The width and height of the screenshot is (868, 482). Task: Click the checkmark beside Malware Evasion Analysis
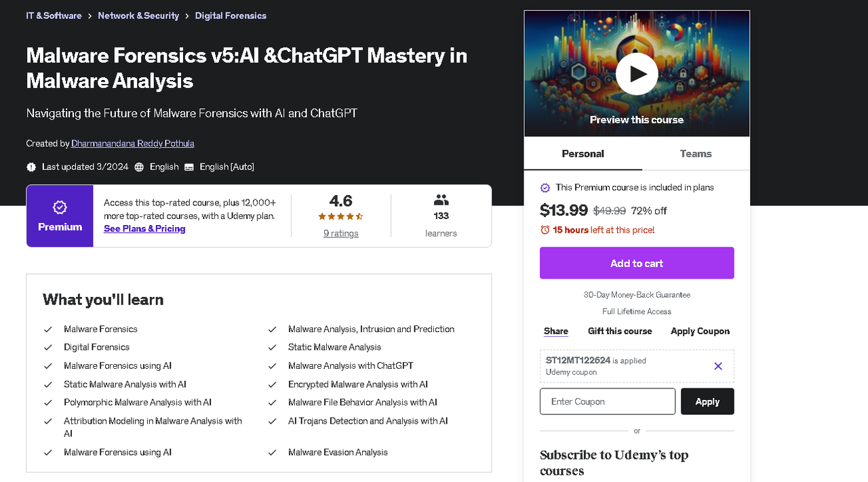coord(272,453)
